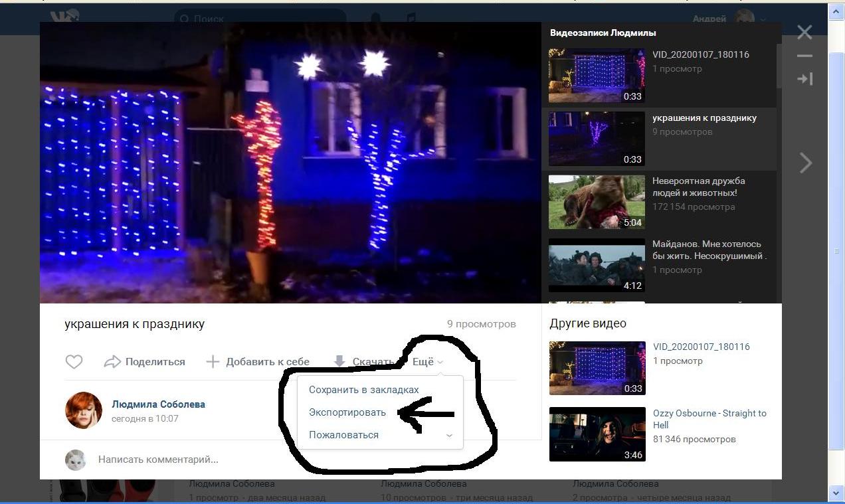Open VID_20200107_180116 under Другие видео

597,368
